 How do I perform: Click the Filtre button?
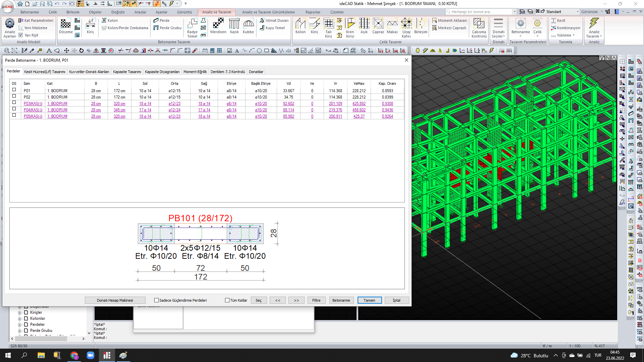coord(316,300)
